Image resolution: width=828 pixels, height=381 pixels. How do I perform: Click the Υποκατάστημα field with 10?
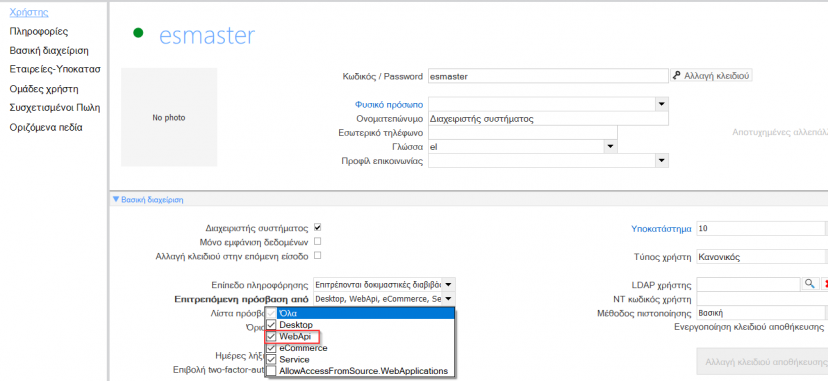(x=760, y=228)
